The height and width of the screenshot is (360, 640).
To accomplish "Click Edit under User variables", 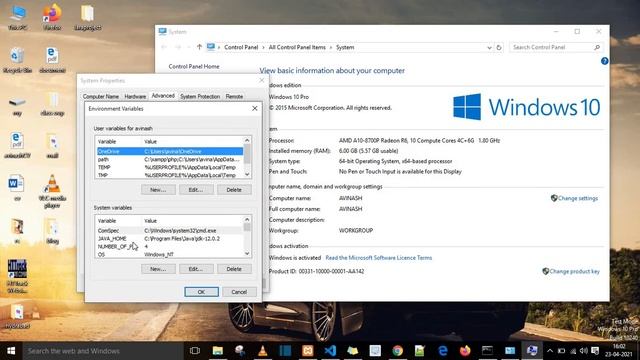I will [x=196, y=190].
